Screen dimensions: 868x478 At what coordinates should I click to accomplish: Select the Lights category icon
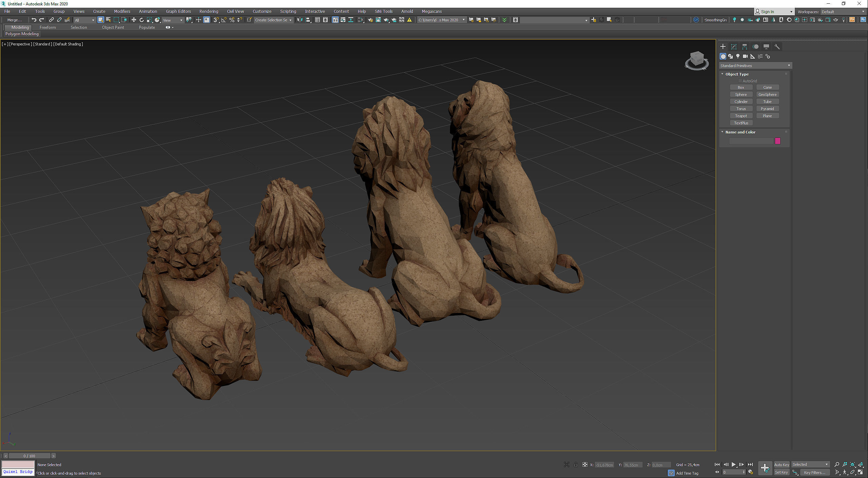(738, 56)
